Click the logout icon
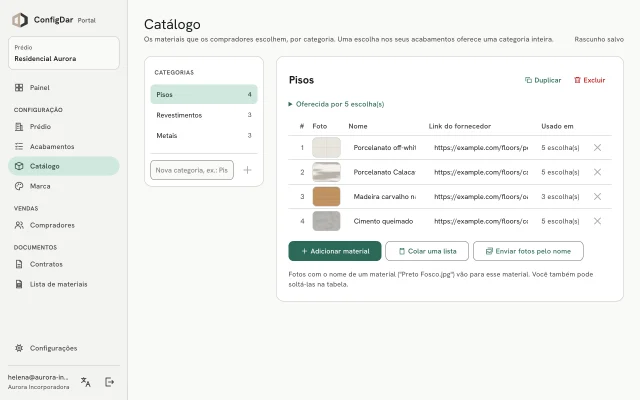The width and height of the screenshot is (640, 400). point(109,382)
